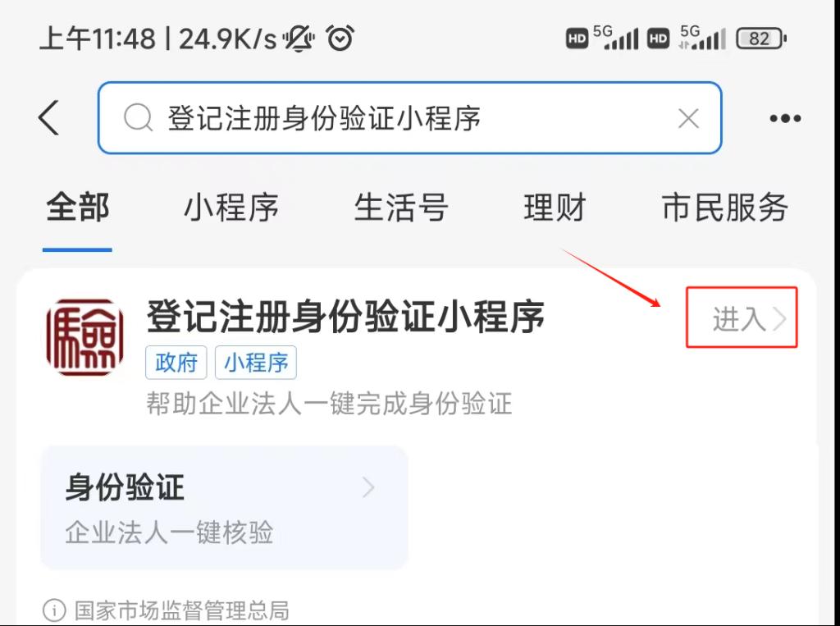Switch to the 小程序 tab

[x=231, y=208]
